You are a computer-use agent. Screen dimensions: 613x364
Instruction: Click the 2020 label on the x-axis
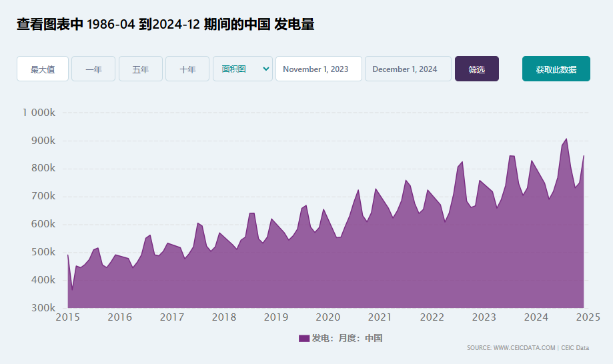pos(328,317)
